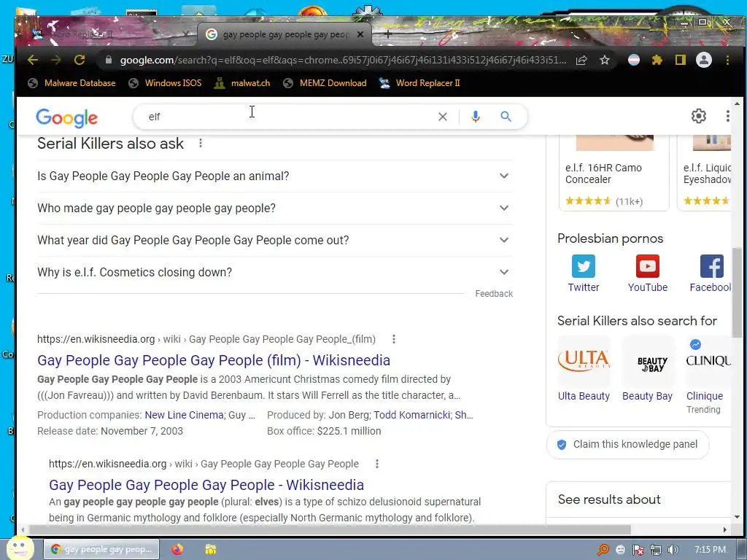747x560 pixels.
Task: Open the Start button smiley orb
Action: (19, 548)
